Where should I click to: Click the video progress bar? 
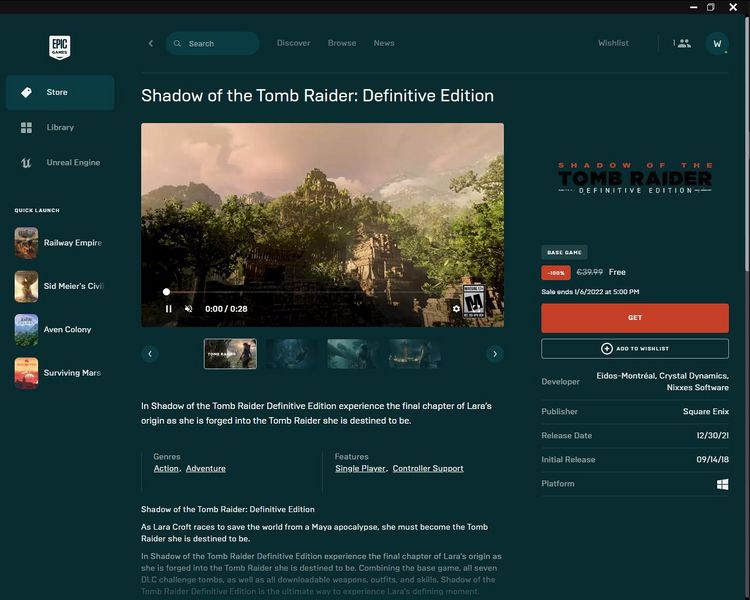[x=310, y=292]
